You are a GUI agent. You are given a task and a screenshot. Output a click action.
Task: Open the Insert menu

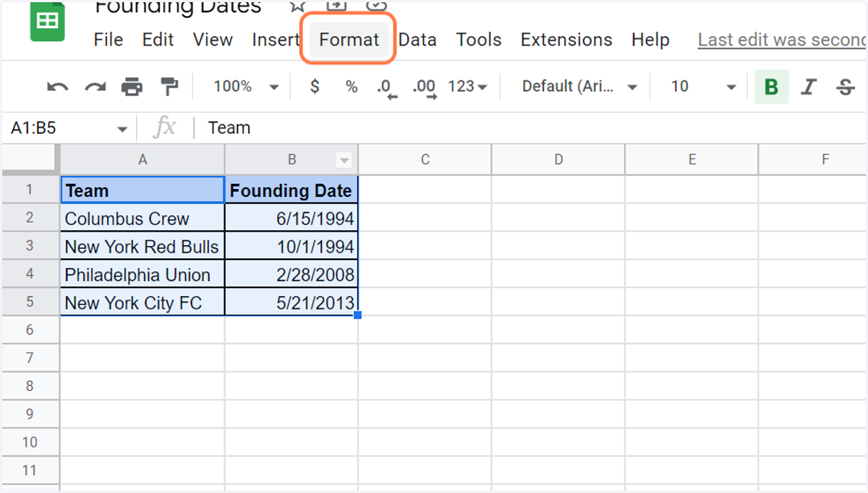click(276, 40)
